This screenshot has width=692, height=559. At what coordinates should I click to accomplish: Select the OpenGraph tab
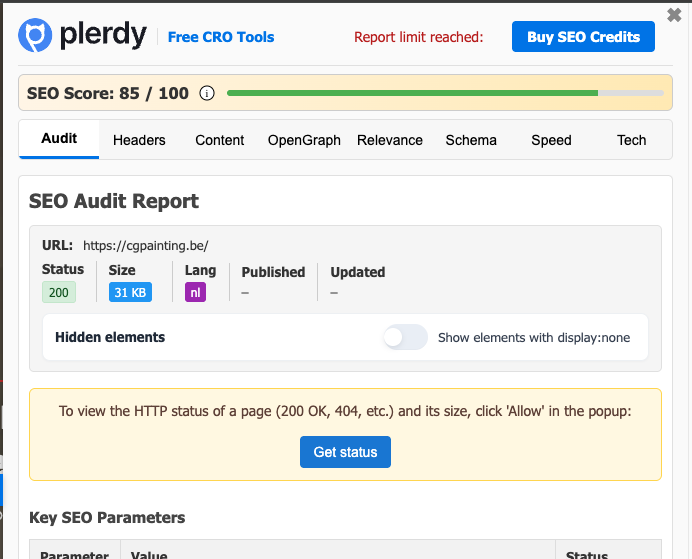point(304,140)
